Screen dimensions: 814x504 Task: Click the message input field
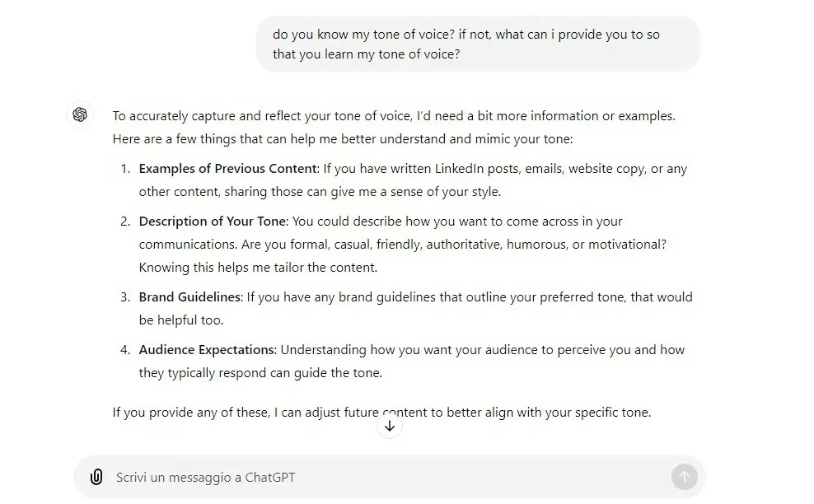[x=330, y=477]
